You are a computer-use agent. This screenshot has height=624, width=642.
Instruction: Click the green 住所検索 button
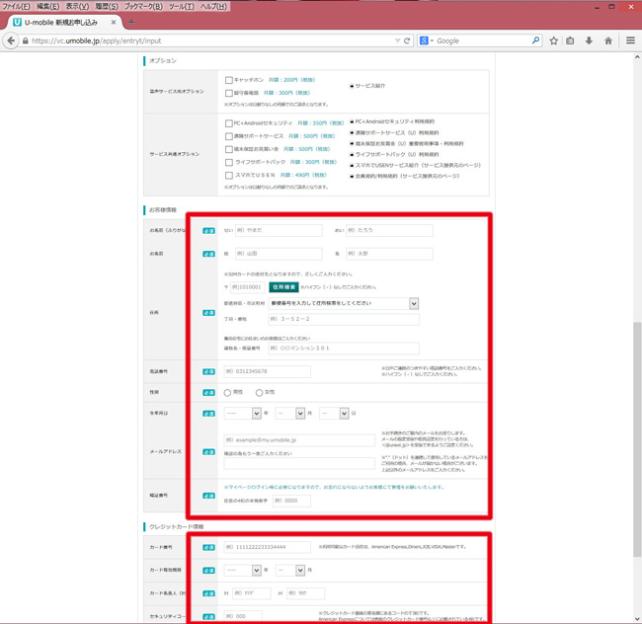pos(283,287)
